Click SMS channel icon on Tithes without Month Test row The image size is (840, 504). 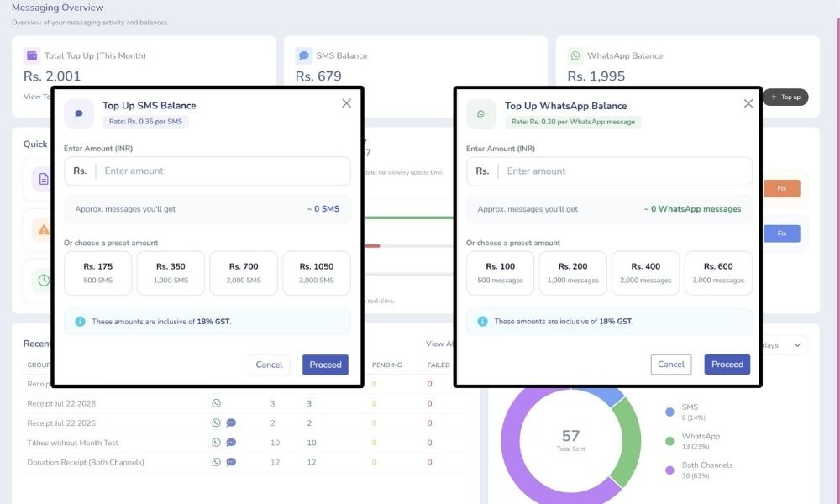tap(231, 443)
